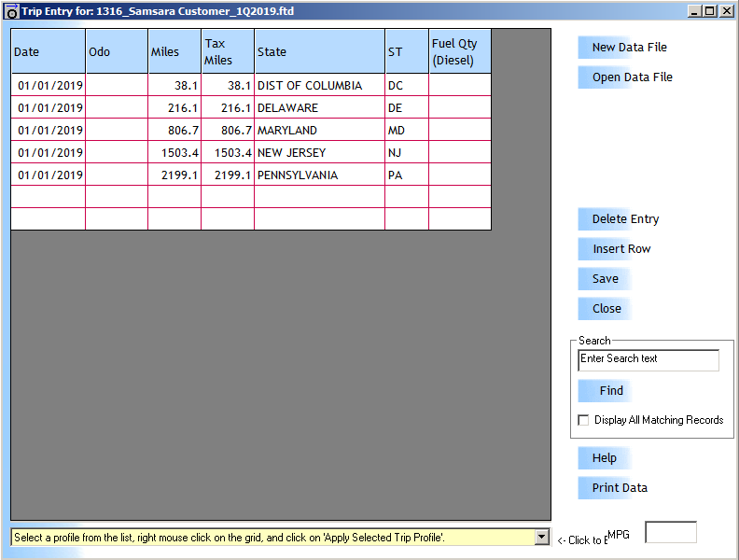Click the app icon in the title bar
The height and width of the screenshot is (560, 739).
11,11
